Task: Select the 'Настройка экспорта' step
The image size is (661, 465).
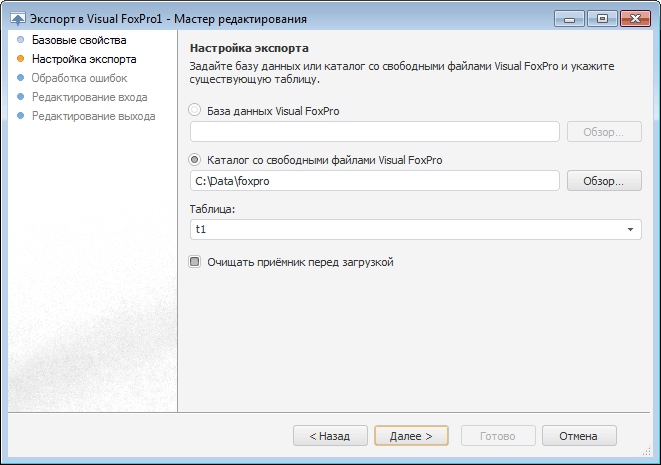Action: [84, 59]
